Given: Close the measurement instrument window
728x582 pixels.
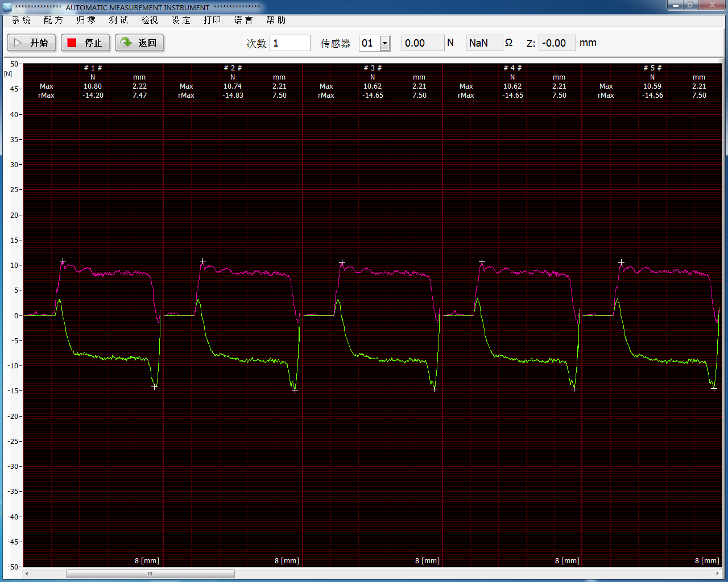Looking at the screenshot, I should point(713,5).
